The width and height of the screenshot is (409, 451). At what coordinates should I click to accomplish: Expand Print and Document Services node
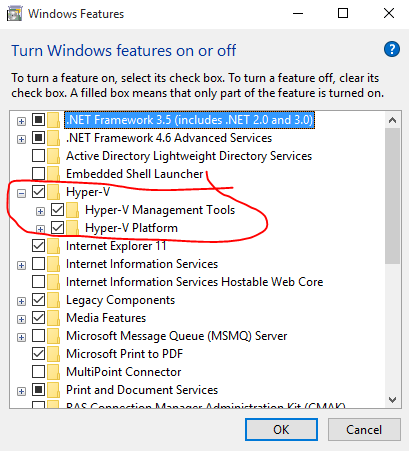point(21,391)
